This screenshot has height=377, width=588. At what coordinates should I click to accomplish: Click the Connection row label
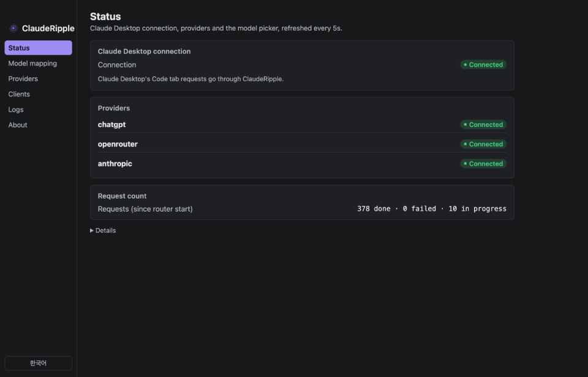click(117, 65)
